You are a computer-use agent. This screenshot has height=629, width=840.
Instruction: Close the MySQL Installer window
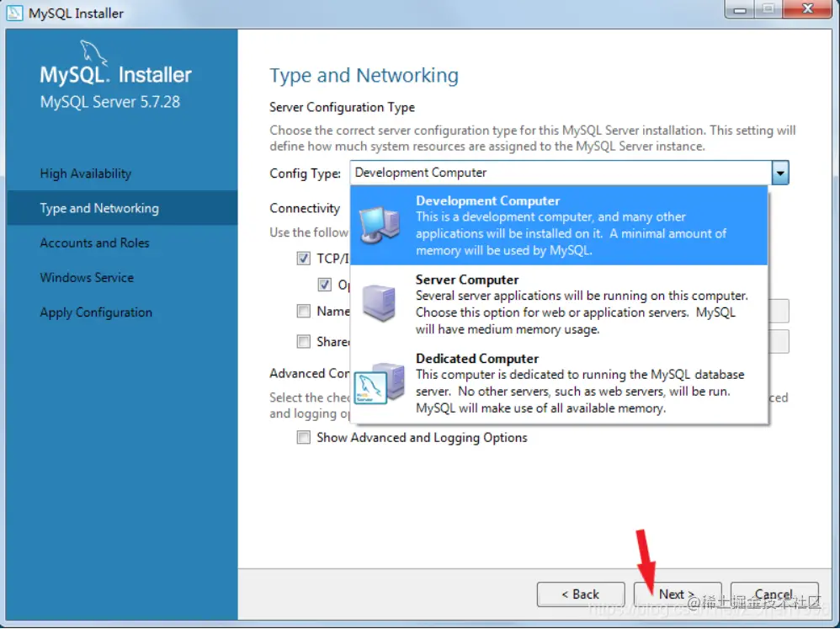tap(808, 9)
